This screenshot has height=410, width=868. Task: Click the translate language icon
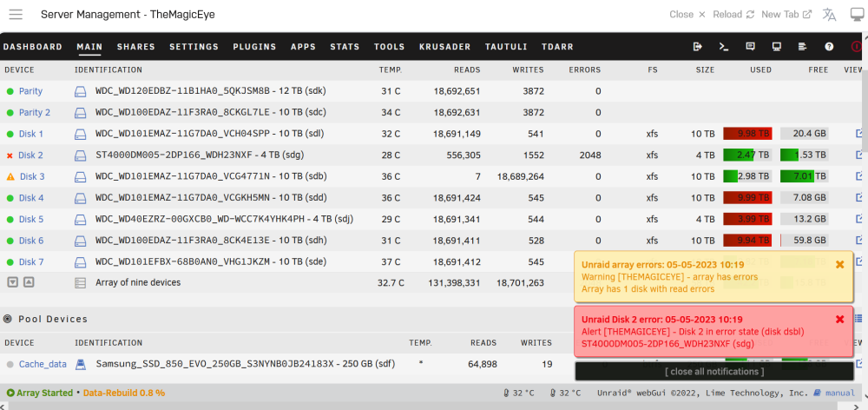[x=829, y=15]
